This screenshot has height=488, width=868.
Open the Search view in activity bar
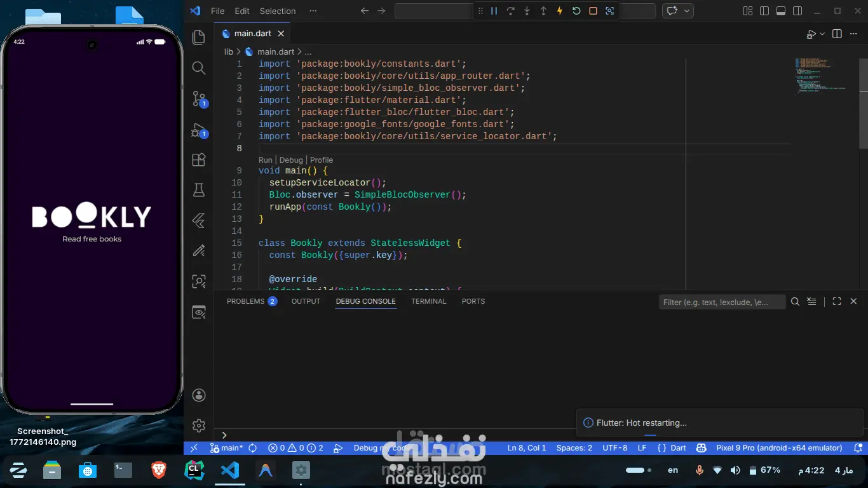pos(199,68)
